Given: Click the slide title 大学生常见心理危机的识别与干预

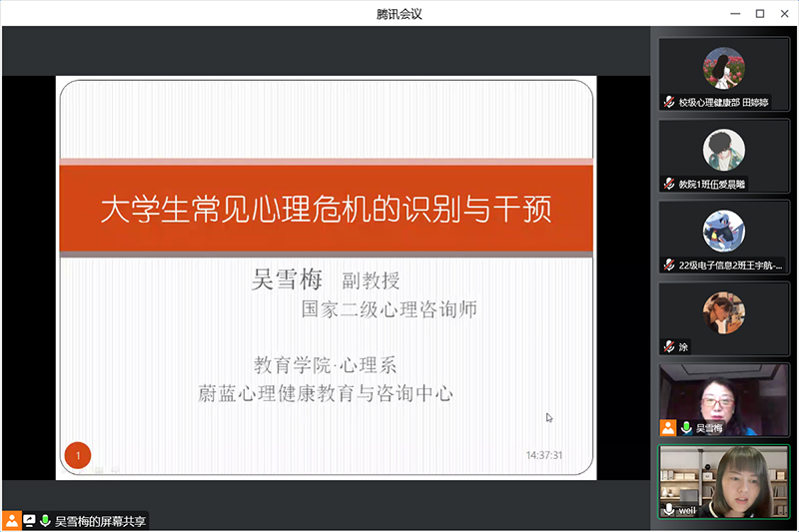Looking at the screenshot, I should (x=326, y=211).
